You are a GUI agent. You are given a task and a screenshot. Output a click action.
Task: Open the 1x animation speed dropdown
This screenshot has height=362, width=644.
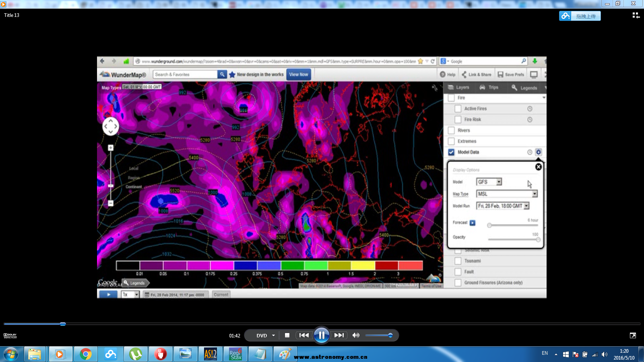pos(130,294)
